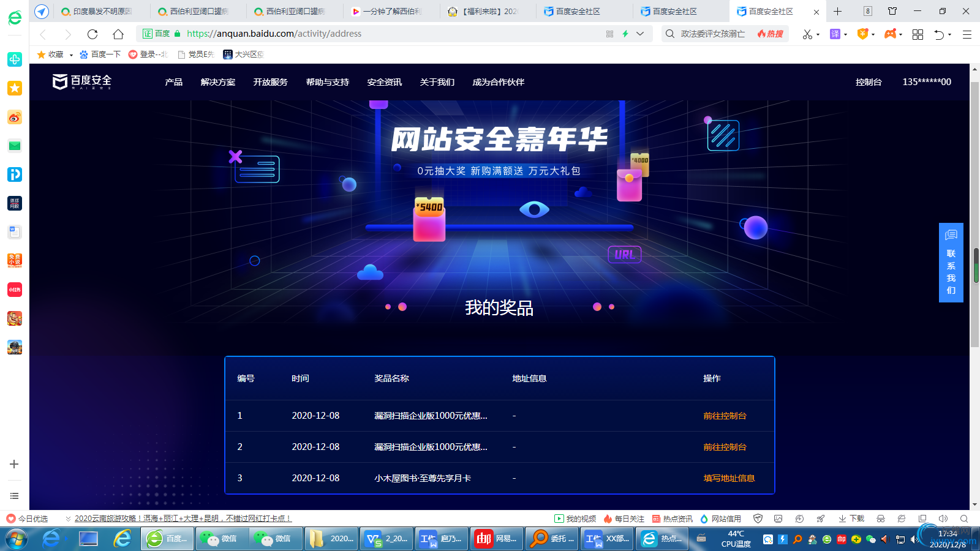Open the 控制台 link in header
The image size is (980, 551).
point(869,82)
